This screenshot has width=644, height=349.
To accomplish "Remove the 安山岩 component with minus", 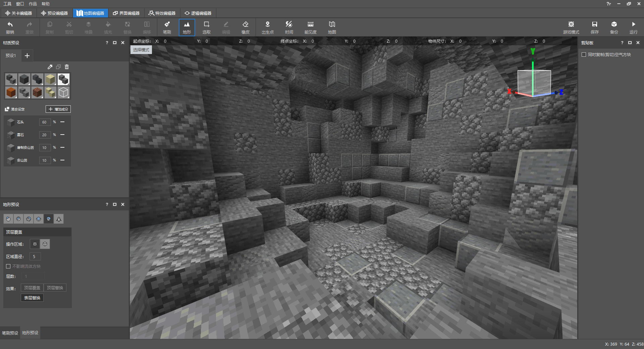I will click(62, 160).
